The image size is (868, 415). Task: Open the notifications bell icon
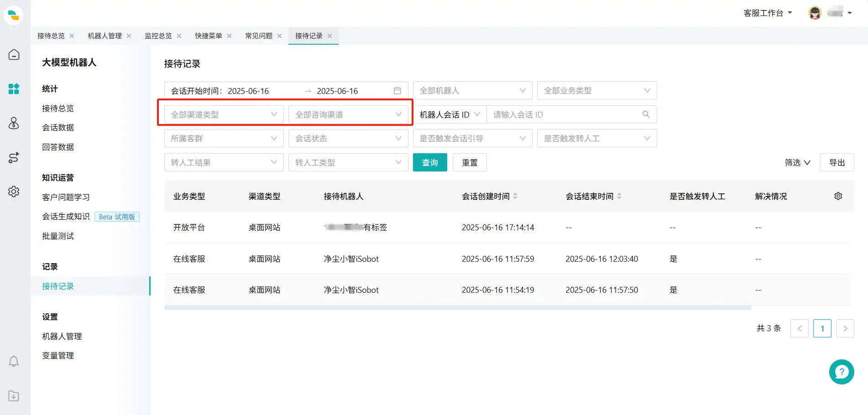tap(14, 362)
